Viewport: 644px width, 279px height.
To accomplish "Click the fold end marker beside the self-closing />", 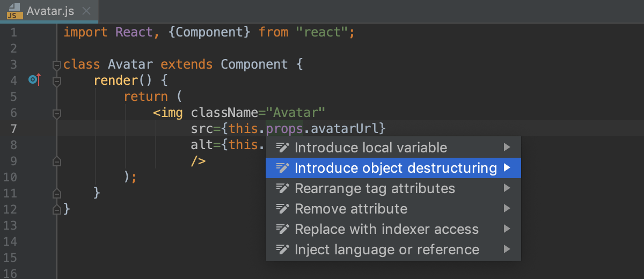I will pos(56,161).
